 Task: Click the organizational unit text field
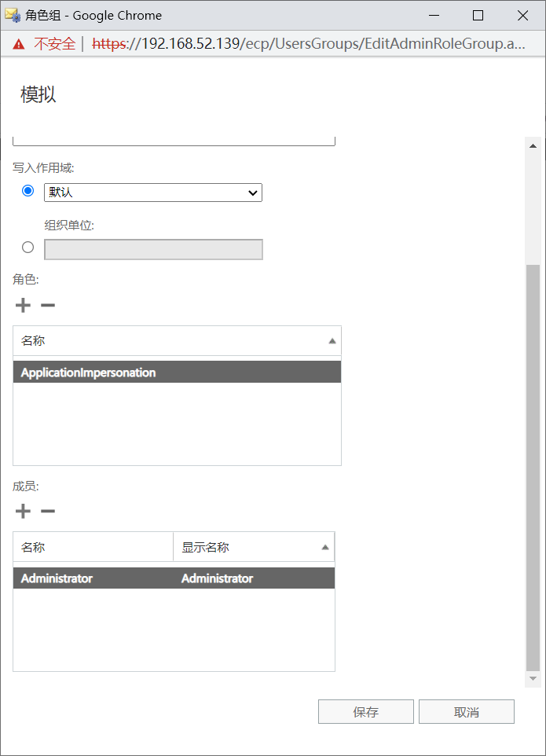(153, 250)
